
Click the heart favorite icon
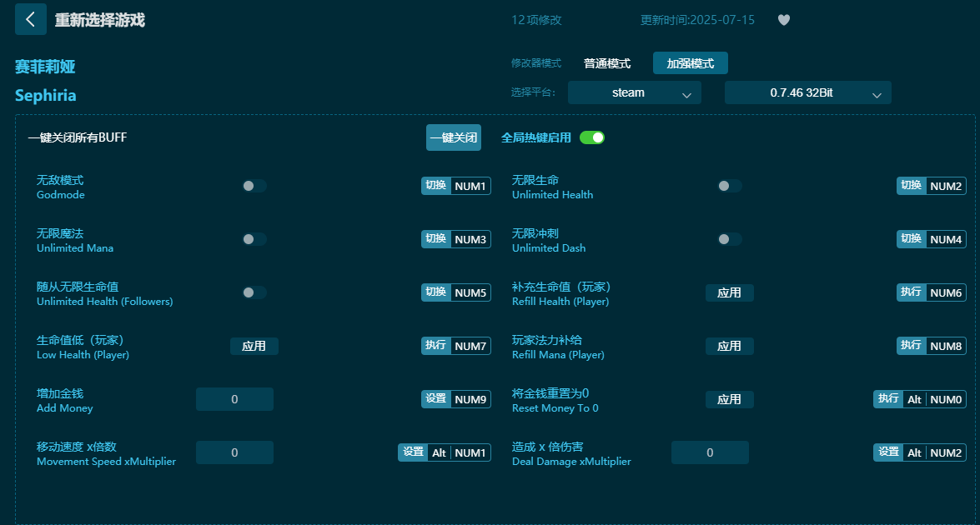point(783,20)
